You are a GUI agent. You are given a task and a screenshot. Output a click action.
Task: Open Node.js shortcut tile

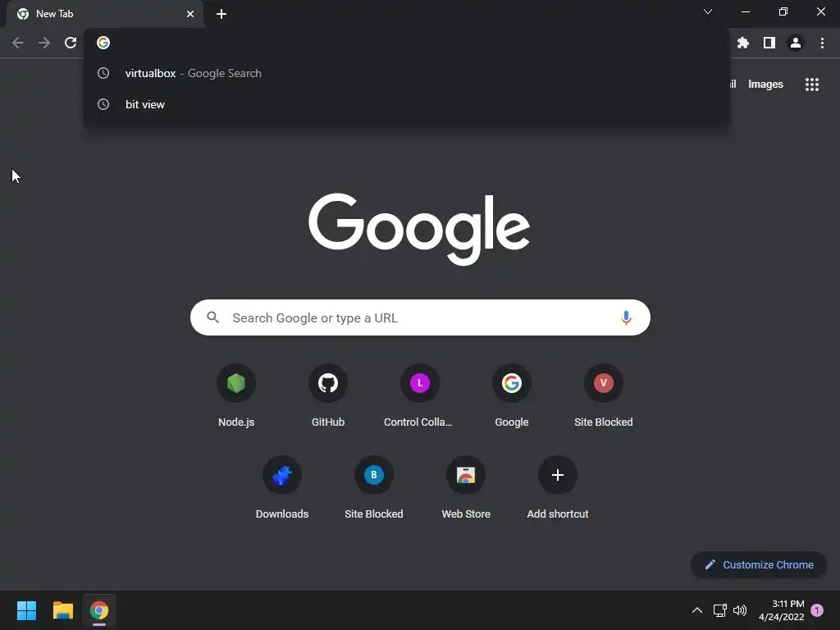pos(236,395)
